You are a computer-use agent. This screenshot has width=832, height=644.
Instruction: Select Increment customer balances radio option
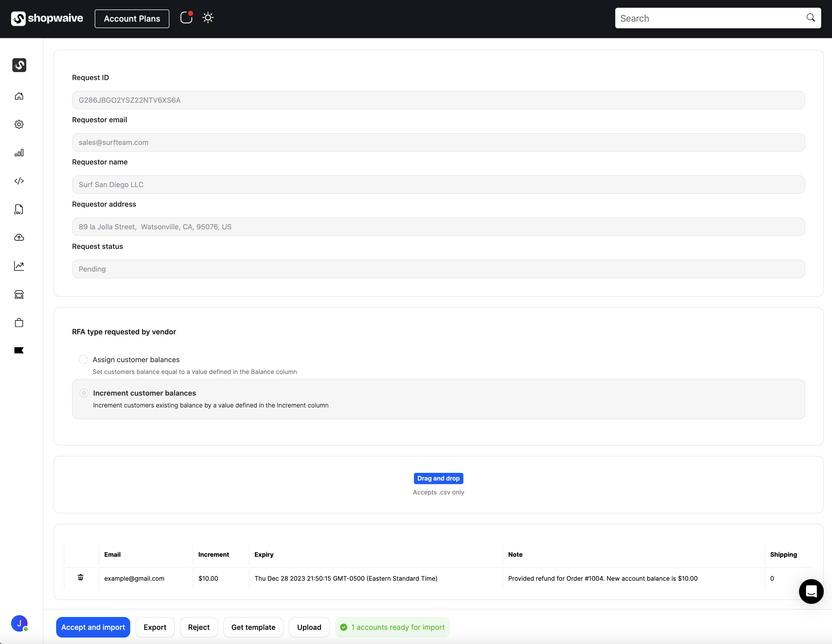[x=84, y=393]
